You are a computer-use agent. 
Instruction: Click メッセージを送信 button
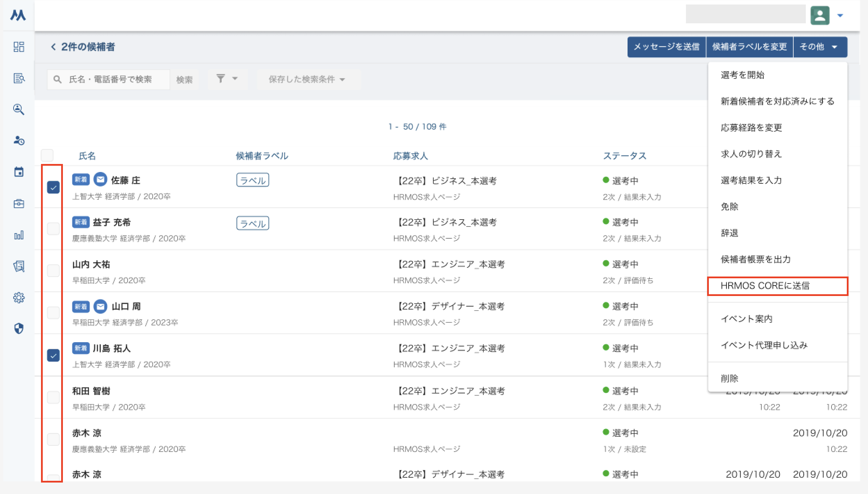click(666, 47)
